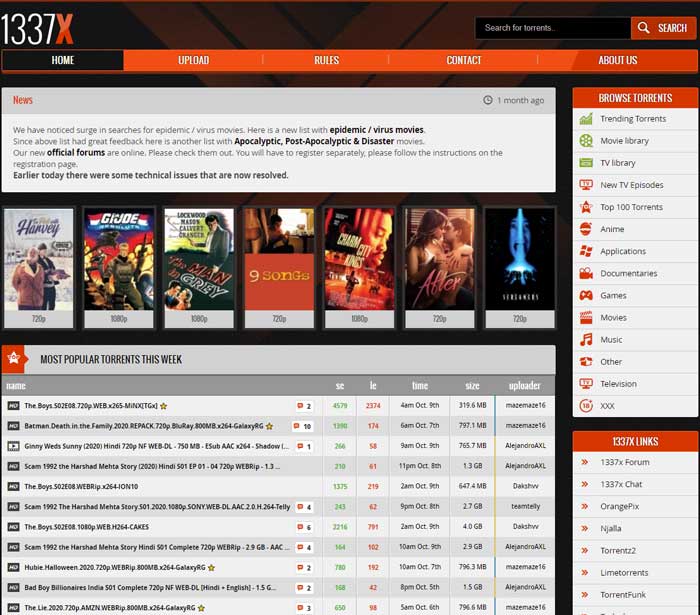Click the 'time' column header

click(420, 386)
